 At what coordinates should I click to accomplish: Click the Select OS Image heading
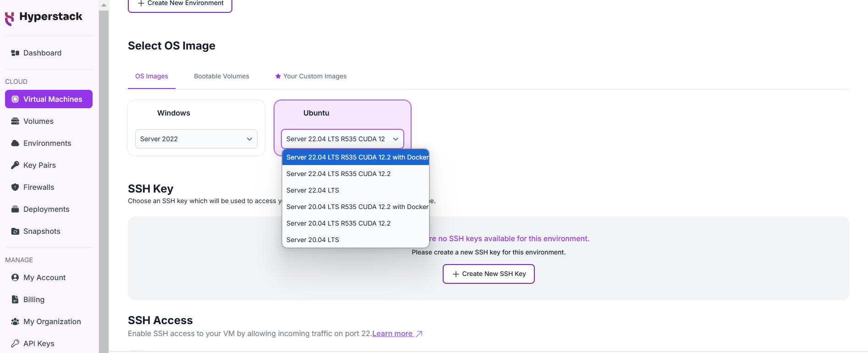[171, 46]
